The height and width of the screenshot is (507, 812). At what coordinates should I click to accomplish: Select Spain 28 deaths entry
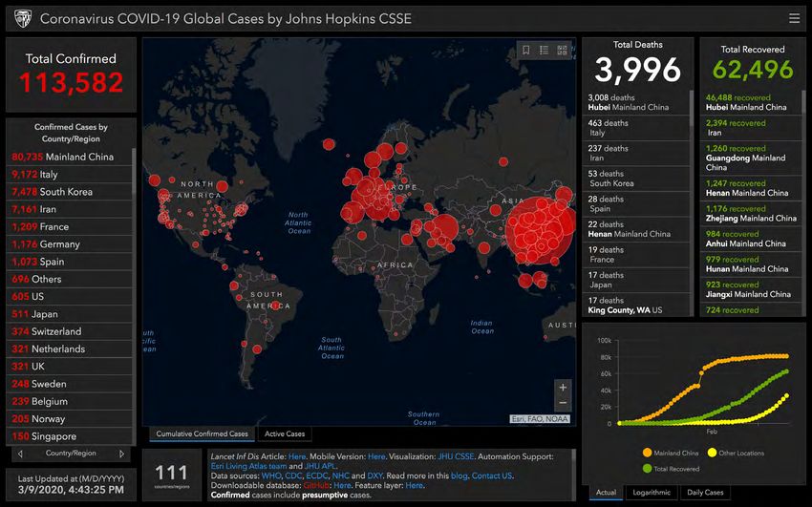click(x=636, y=203)
